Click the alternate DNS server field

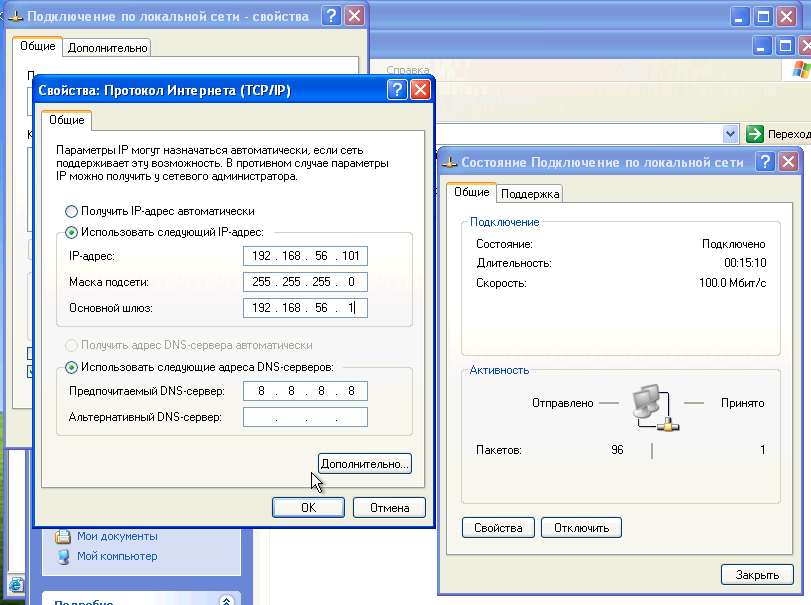pos(305,417)
